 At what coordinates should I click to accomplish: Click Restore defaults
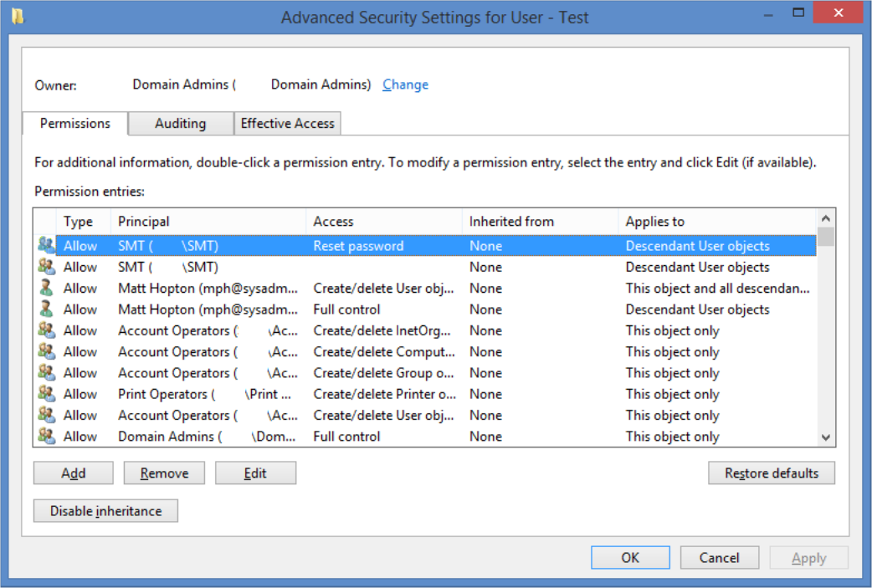(771, 473)
